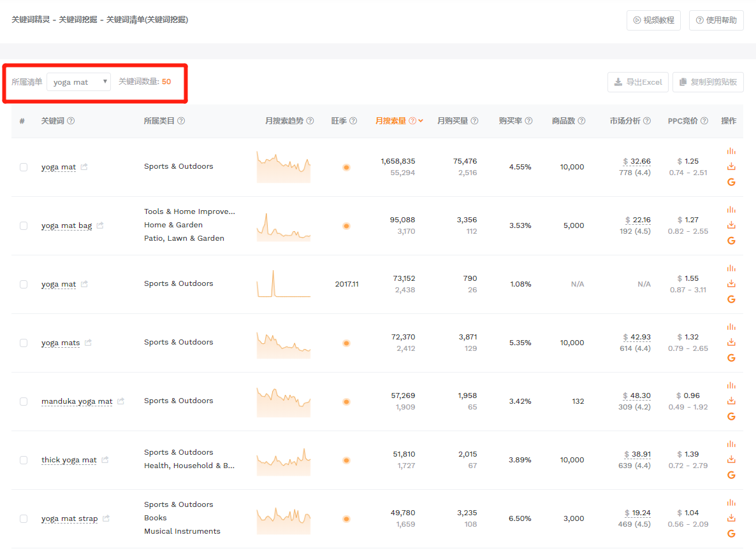
Task: Chart icon in the 73,152 search volume row
Action: (x=731, y=268)
